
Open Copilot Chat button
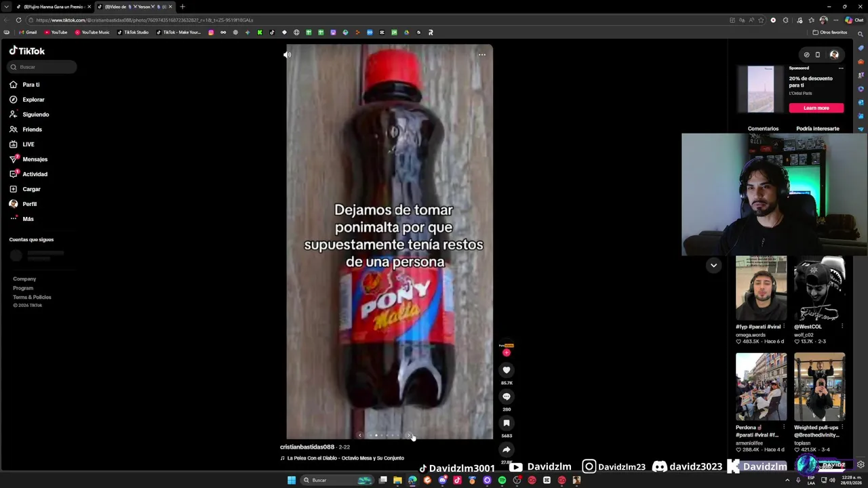854,20
